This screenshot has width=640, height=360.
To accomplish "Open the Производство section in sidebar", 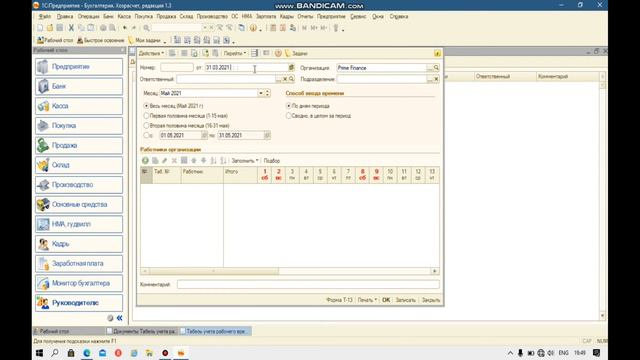I will (79, 184).
